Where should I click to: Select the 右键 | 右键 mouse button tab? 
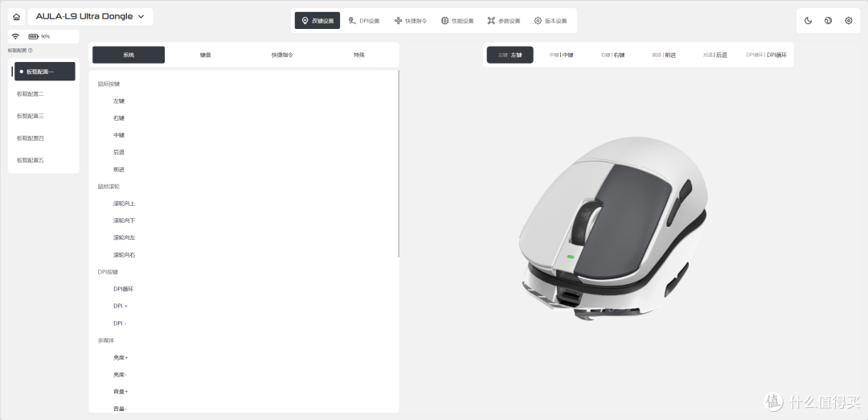pos(612,55)
